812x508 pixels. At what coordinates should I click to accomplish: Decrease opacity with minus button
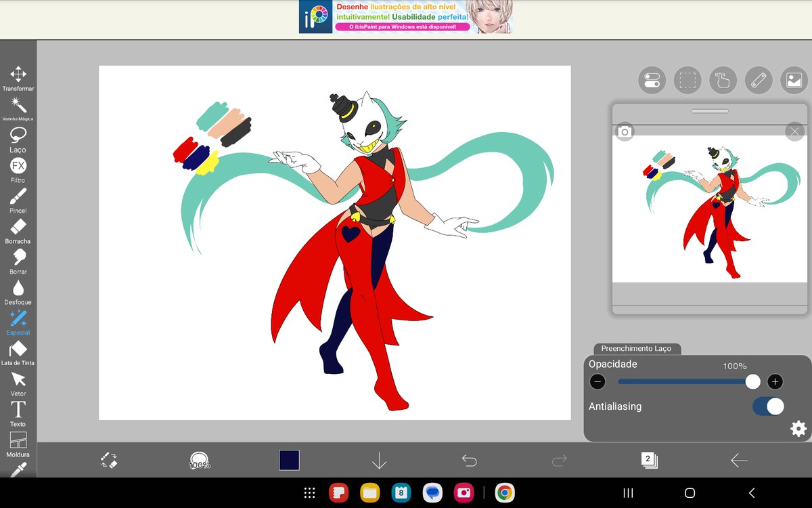(597, 382)
